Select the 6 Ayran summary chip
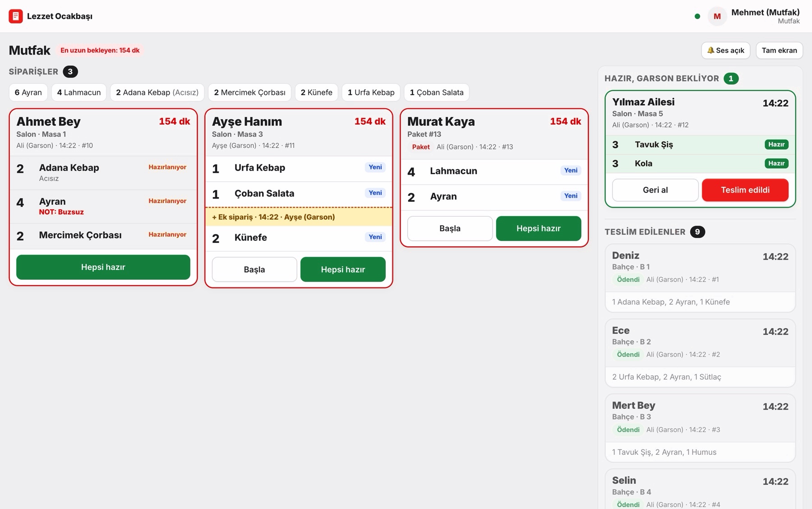The width and height of the screenshot is (812, 509). point(28,93)
